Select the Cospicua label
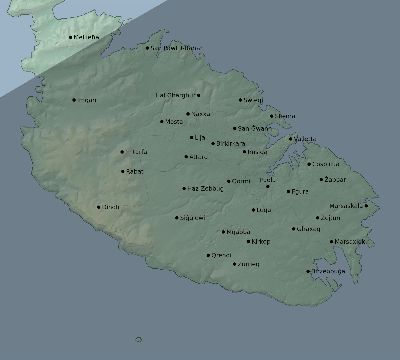This screenshot has height=360, width=400. pos(326,164)
